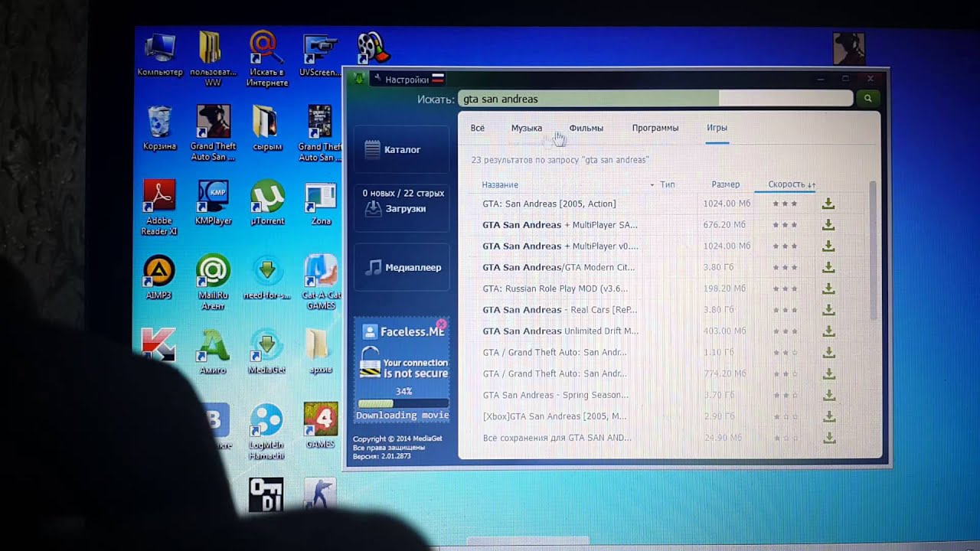The image size is (980, 551).
Task: Click the results list vertical scrollbar
Action: (874, 251)
